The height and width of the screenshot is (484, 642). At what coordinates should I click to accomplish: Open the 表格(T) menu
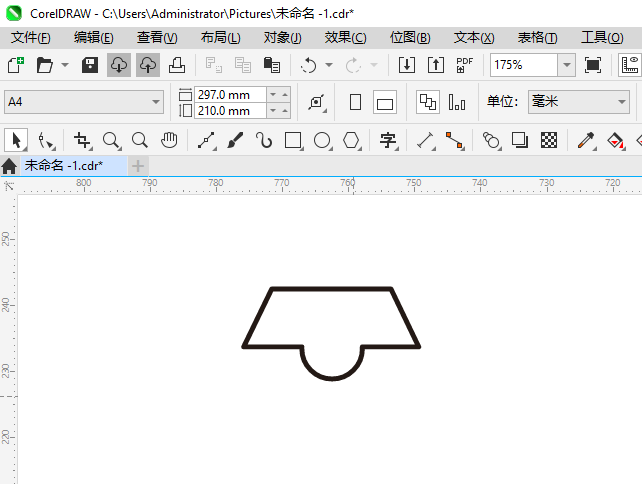pos(538,38)
